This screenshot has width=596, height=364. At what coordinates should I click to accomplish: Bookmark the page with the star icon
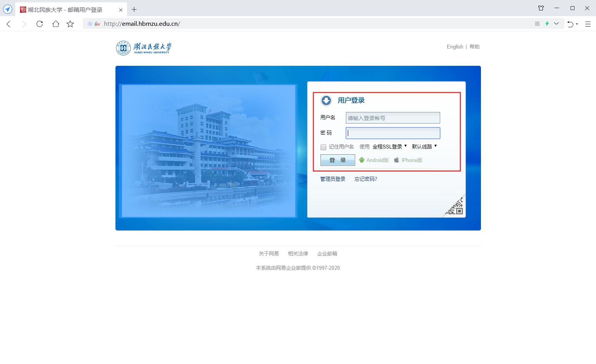click(70, 24)
